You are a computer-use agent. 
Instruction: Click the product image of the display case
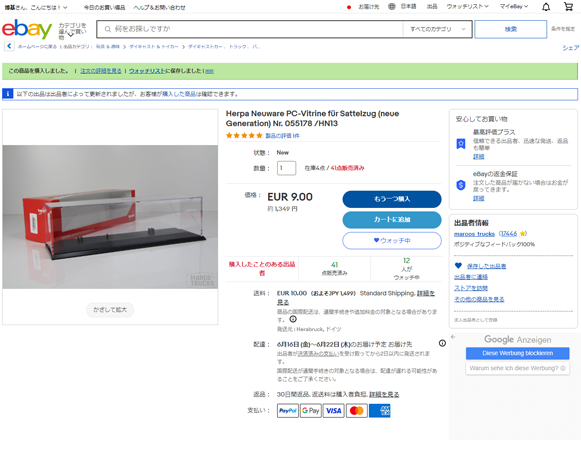click(x=110, y=217)
